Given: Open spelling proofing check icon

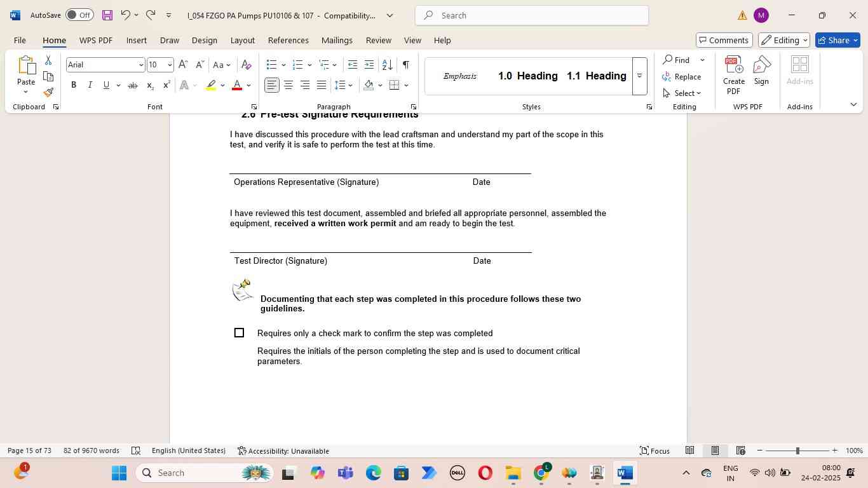Looking at the screenshot, I should pyautogui.click(x=135, y=451).
